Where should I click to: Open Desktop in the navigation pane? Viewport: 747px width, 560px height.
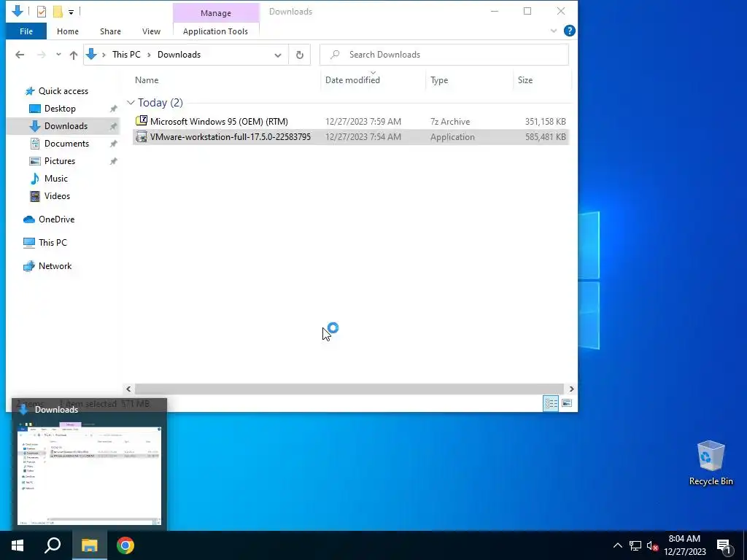[60, 109]
